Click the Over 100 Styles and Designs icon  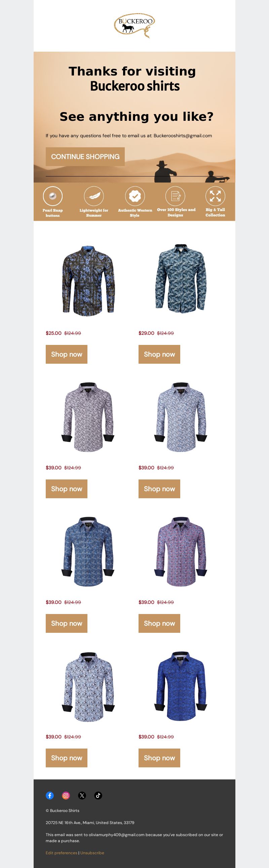click(175, 196)
